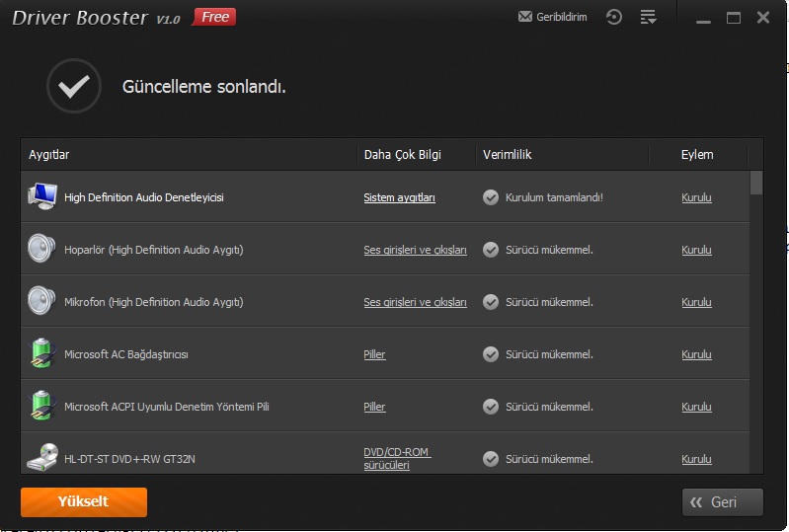Click Kurulu link in Hoparlör row
789x532 pixels.
(696, 250)
